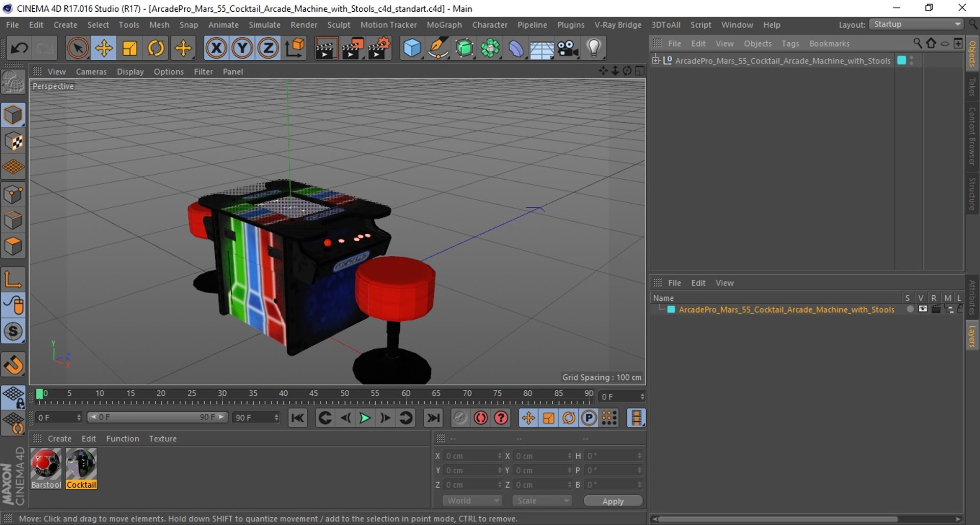980x525 pixels.
Task: Switch to Model mode
Action: click(x=13, y=115)
